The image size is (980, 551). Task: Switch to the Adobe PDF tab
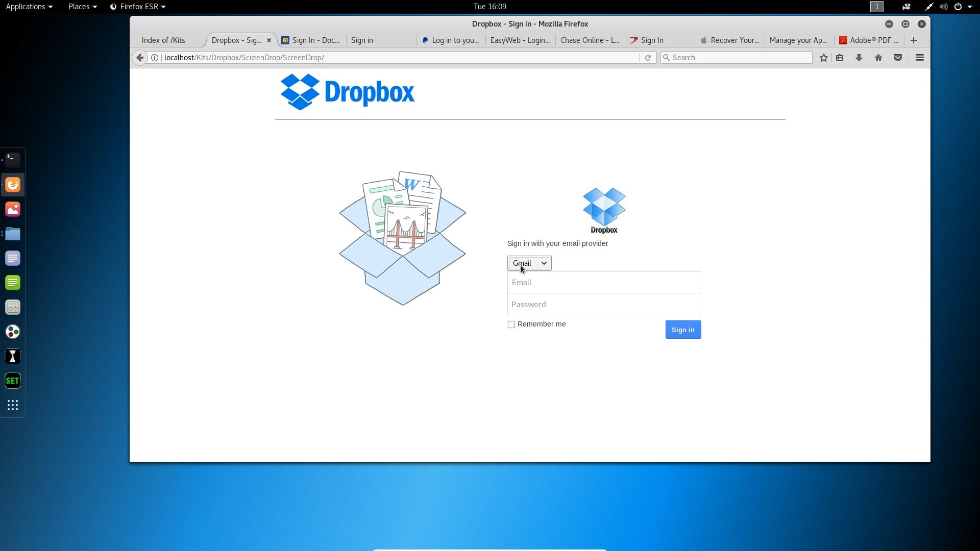(x=869, y=40)
